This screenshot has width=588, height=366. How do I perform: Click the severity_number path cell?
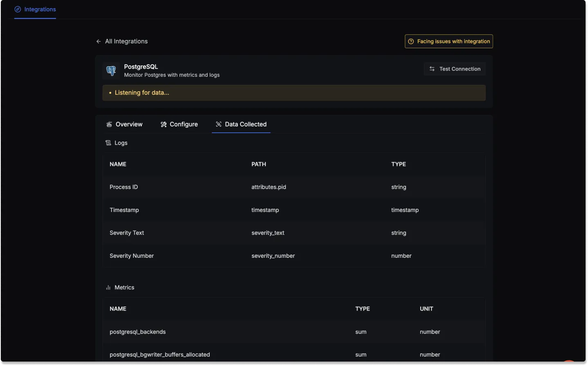tap(273, 256)
